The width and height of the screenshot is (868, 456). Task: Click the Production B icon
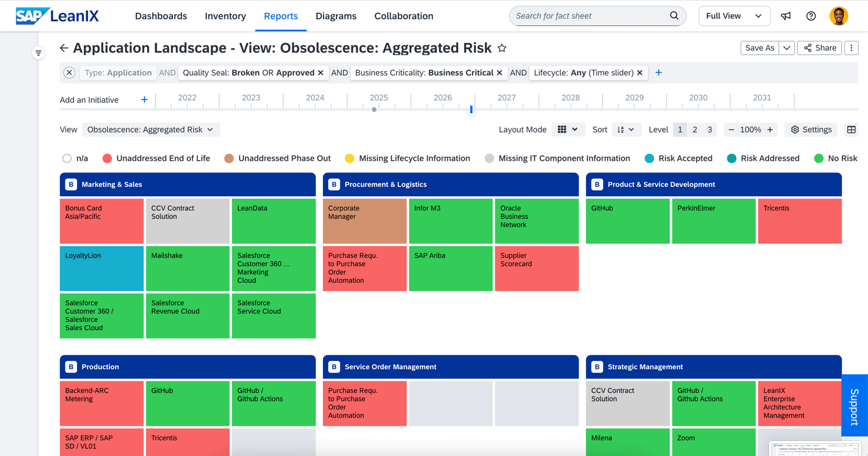71,367
